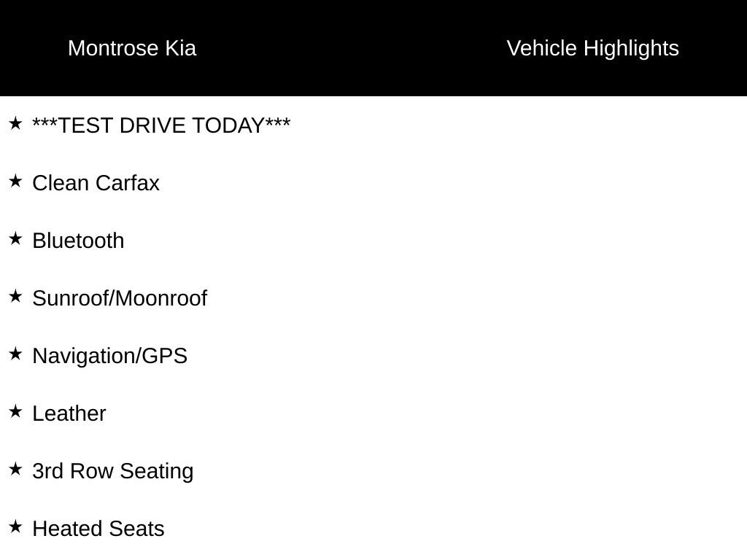This screenshot has width=747, height=560.
Task: Select the Vehicle Highlights header text
Action: [592, 48]
